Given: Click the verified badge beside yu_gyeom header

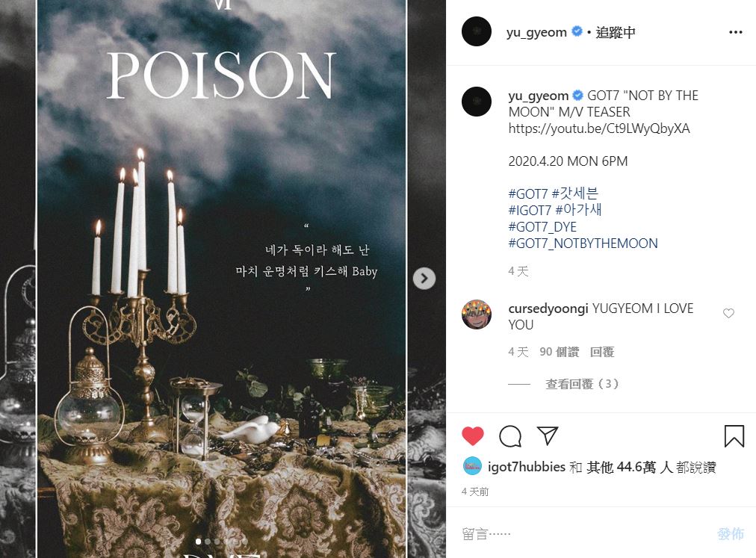Looking at the screenshot, I should click(577, 31).
